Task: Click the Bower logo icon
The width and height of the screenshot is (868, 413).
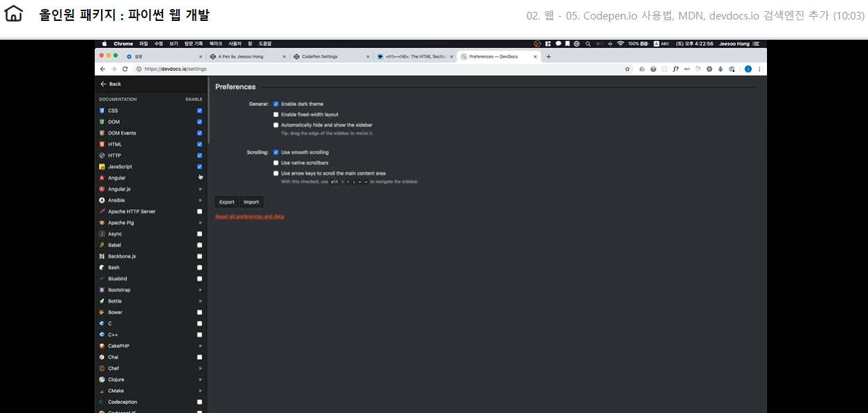Action: 102,312
